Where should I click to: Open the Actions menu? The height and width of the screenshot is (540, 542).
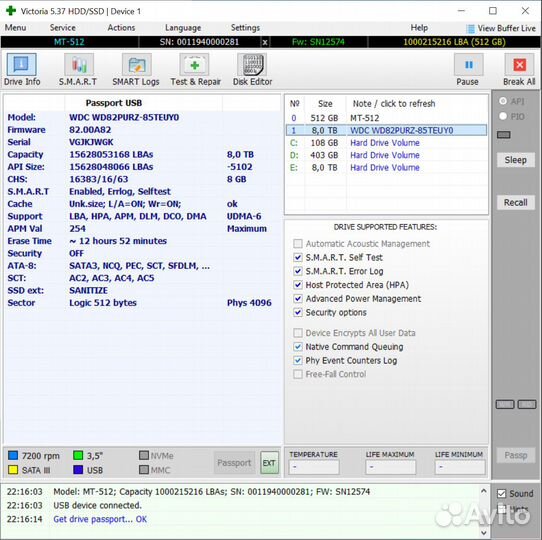coord(121,28)
